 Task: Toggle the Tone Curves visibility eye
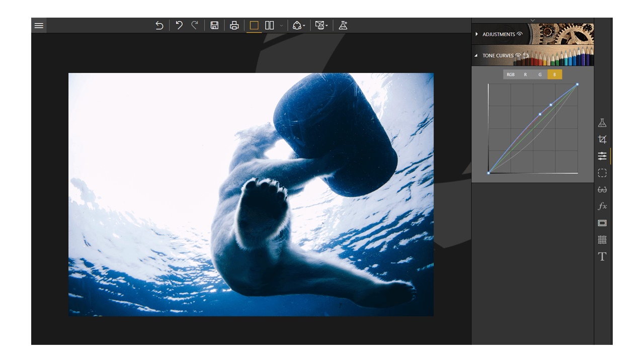[518, 55]
